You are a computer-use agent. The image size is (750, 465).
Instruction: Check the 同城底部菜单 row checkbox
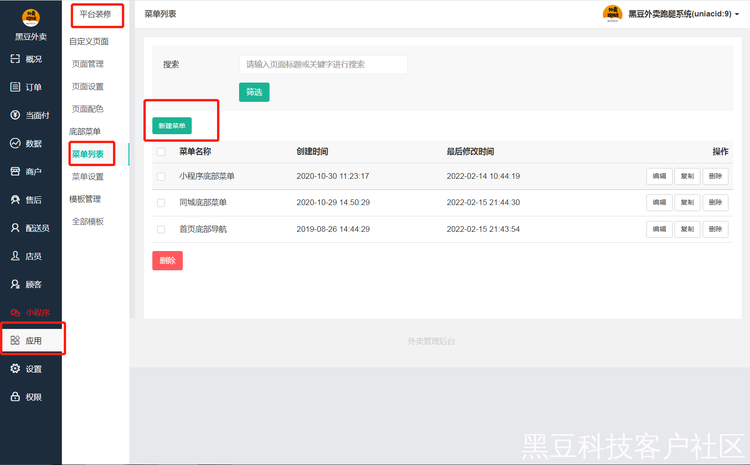pos(161,203)
